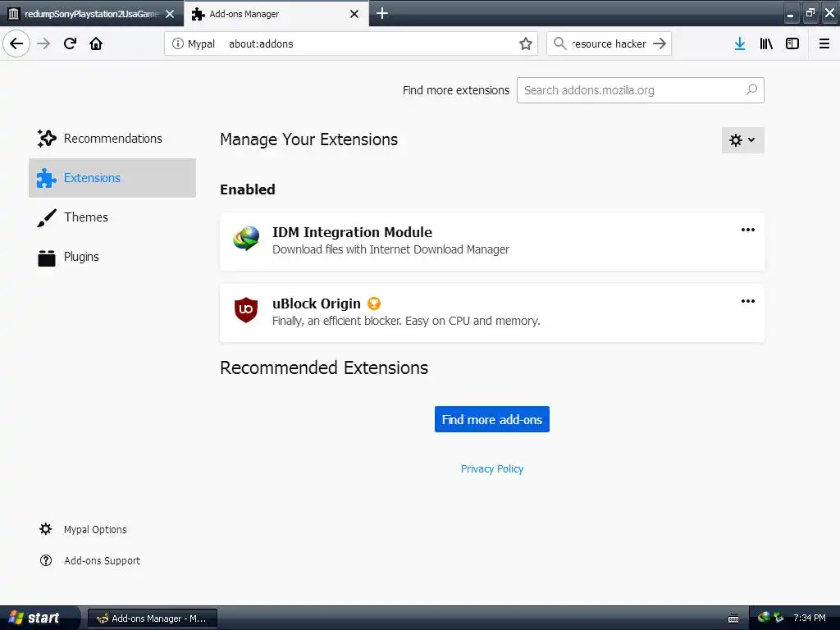Click the Find more add-ons button

click(491, 419)
